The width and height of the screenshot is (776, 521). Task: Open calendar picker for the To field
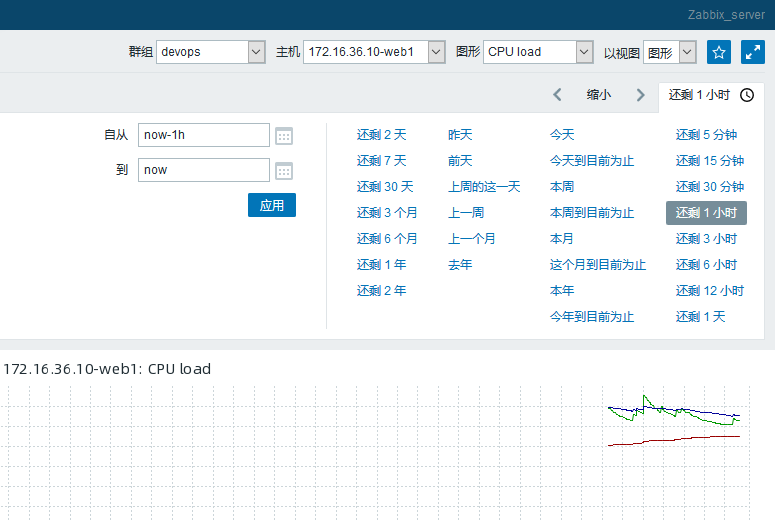tap(284, 171)
